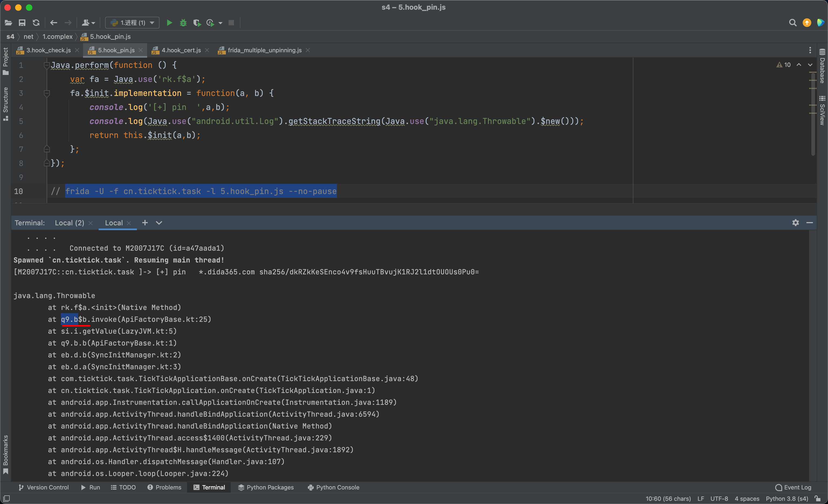The width and height of the screenshot is (828, 504).
Task: Hide the Terminal tool window
Action: pos(809,223)
